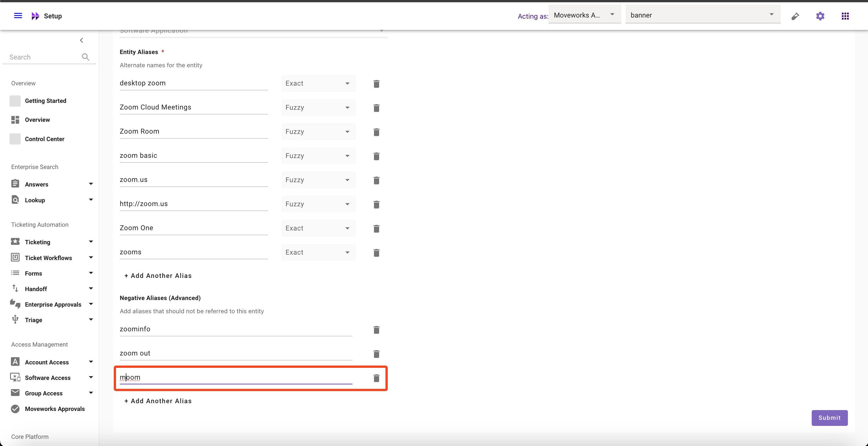Go to Moveworks Approvals page
Image resolution: width=868 pixels, height=446 pixels.
pyautogui.click(x=55, y=409)
